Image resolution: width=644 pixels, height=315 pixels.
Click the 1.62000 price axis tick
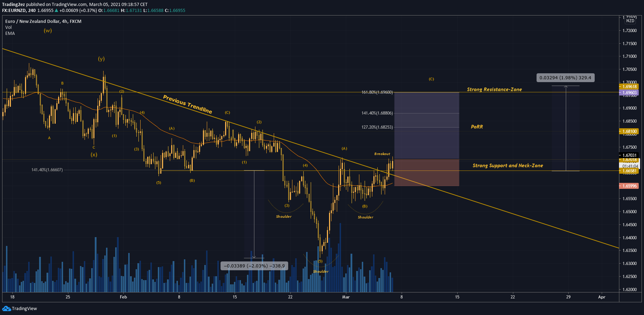(630, 290)
